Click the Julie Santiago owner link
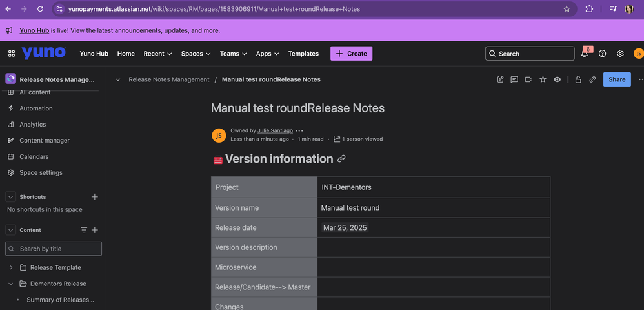This screenshot has width=644, height=310. 275,130
